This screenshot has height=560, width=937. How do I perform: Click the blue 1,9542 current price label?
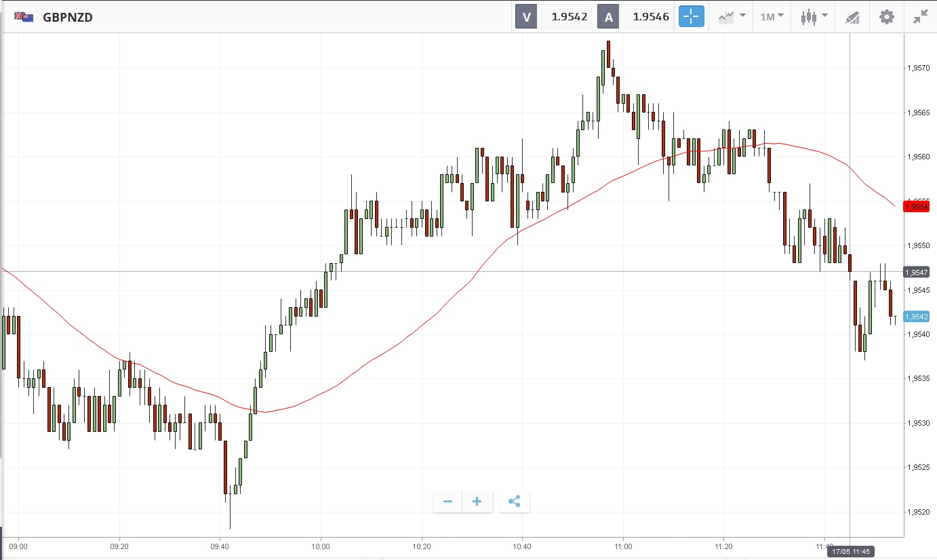(x=917, y=317)
